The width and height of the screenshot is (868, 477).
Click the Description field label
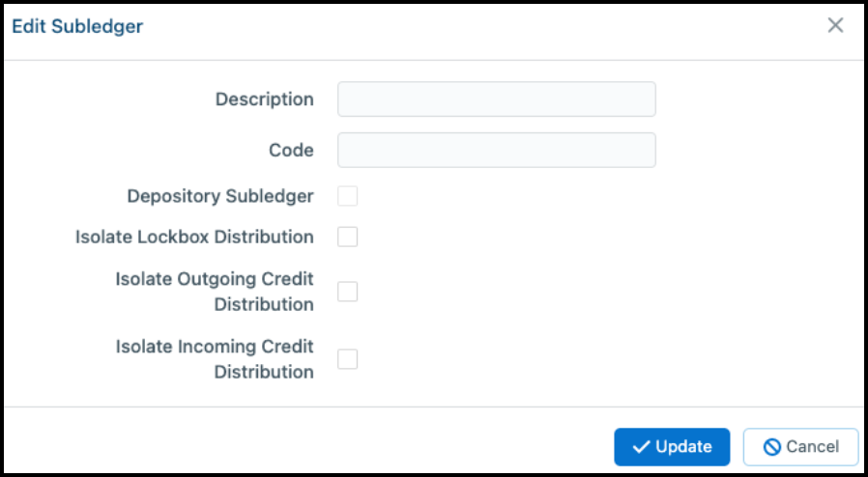tap(265, 99)
